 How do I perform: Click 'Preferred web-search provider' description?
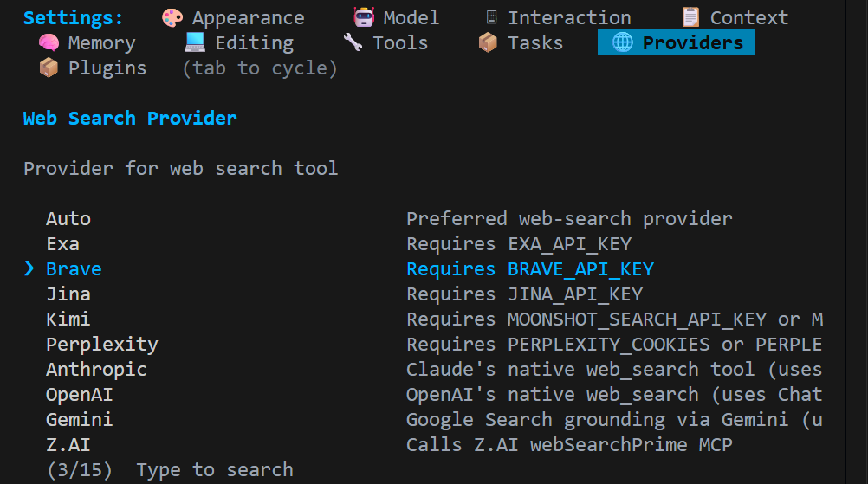tap(569, 219)
